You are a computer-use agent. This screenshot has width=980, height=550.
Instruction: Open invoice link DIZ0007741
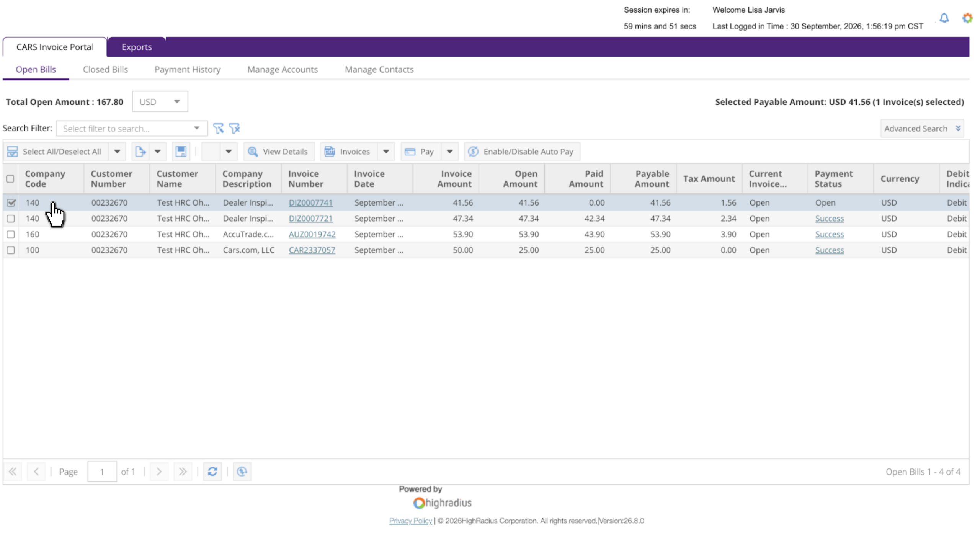(x=310, y=202)
